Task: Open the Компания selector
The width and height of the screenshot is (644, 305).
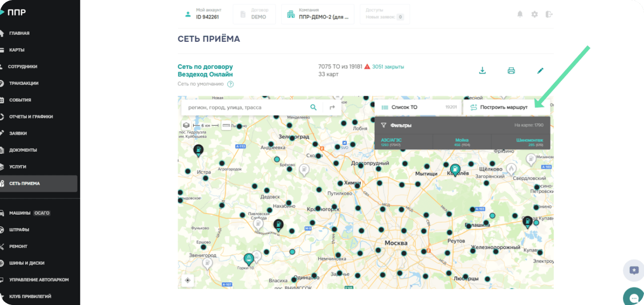Action: [x=318, y=14]
